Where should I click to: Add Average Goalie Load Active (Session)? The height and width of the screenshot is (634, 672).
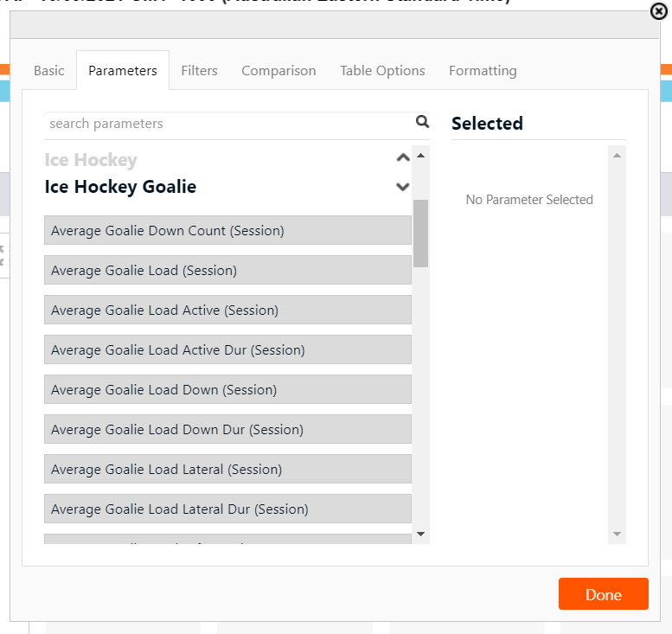tap(227, 310)
